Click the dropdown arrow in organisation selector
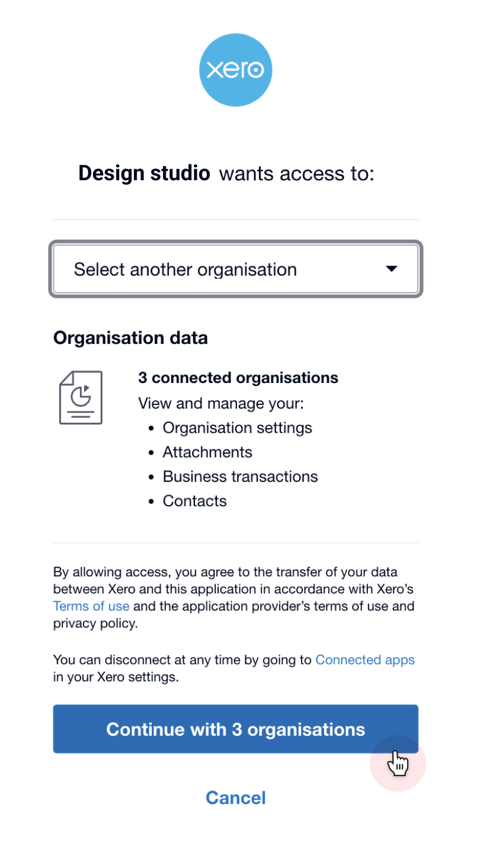The height and width of the screenshot is (868, 487). 392,269
